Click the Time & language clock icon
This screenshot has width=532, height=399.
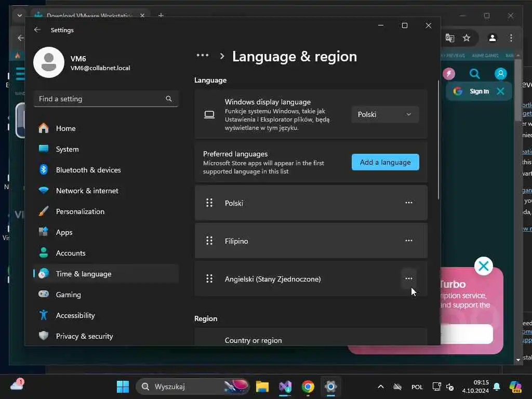[44, 273]
